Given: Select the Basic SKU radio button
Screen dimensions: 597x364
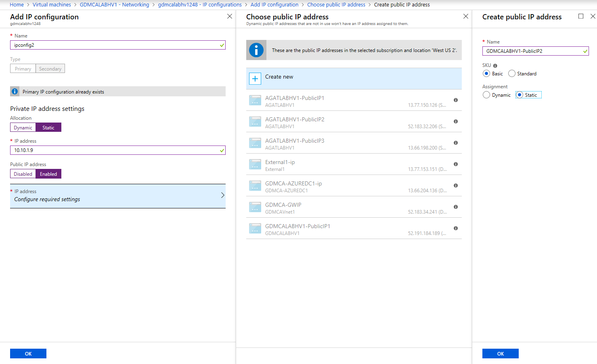Looking at the screenshot, I should pos(486,73).
